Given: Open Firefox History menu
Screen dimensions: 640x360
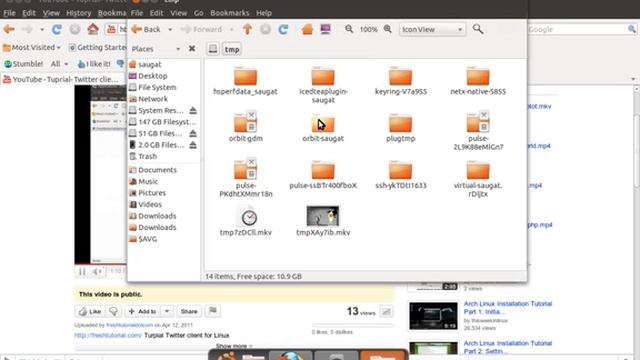Looking at the screenshot, I should point(79,13).
